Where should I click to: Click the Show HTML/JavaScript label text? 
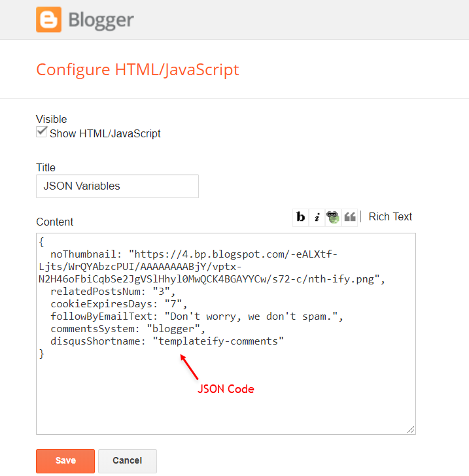click(x=105, y=133)
